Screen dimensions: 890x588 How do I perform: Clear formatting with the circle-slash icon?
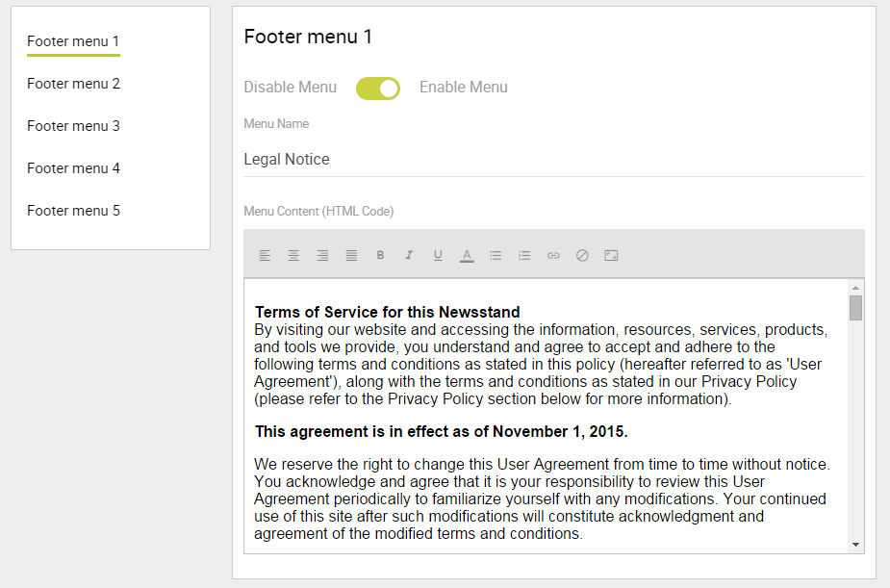582,255
